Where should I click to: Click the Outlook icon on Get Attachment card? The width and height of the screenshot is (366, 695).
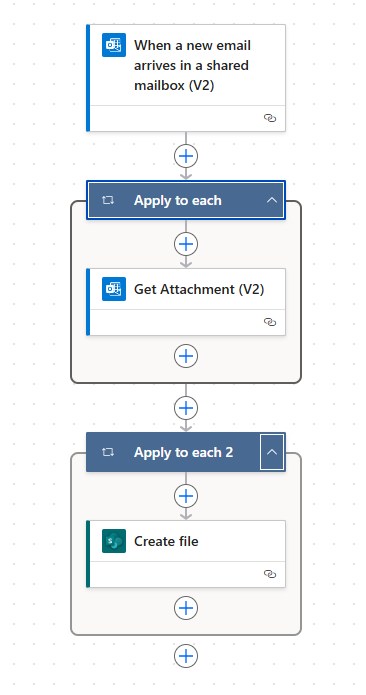114,289
